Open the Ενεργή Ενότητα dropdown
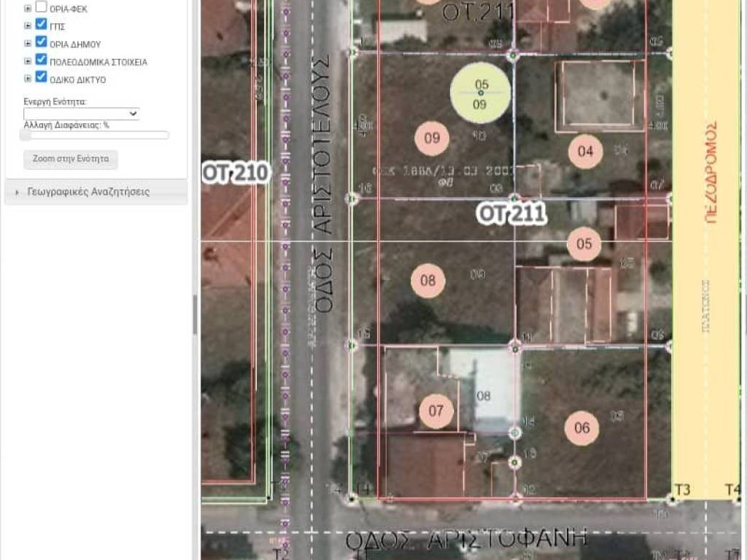The height and width of the screenshot is (560, 747). point(81,114)
